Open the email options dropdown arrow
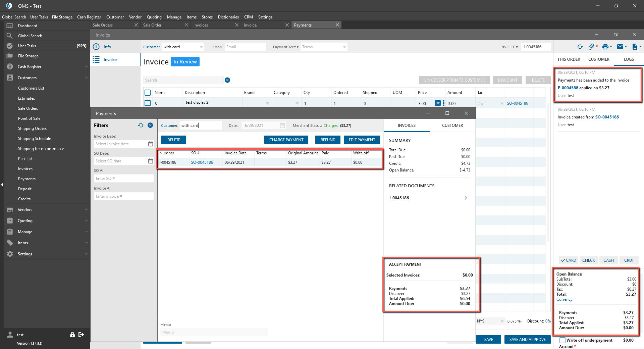Image resolution: width=644 pixels, height=349 pixels. tap(626, 47)
